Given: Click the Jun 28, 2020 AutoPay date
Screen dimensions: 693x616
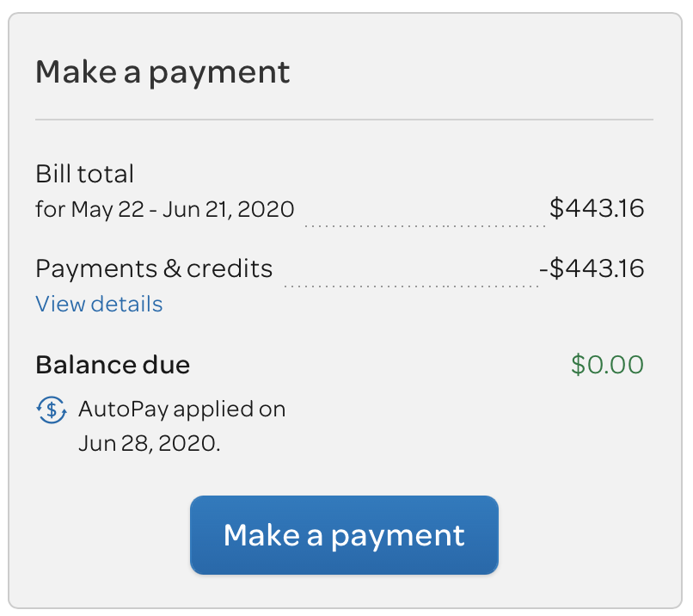Looking at the screenshot, I should pyautogui.click(x=148, y=443).
